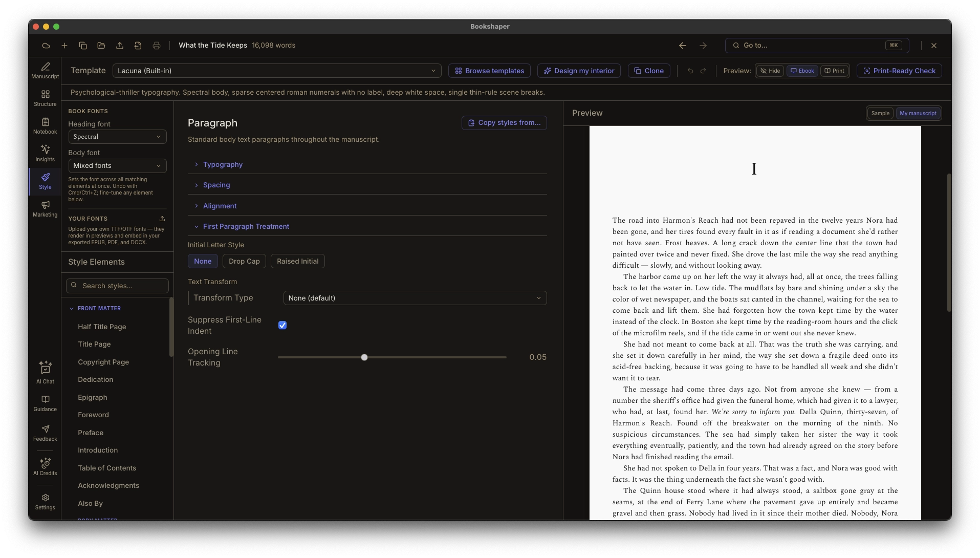This screenshot has width=980, height=558.
Task: Click the preview pane vertical scrollbar
Action: [x=949, y=243]
